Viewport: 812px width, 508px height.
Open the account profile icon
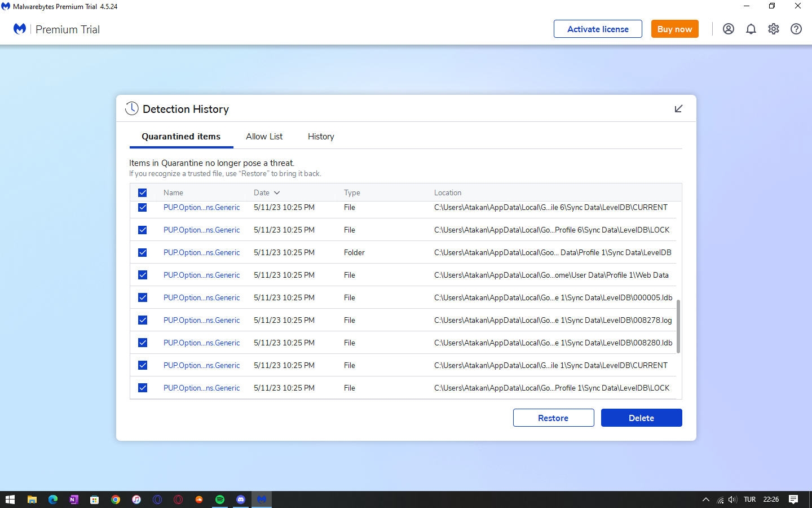pyautogui.click(x=728, y=29)
